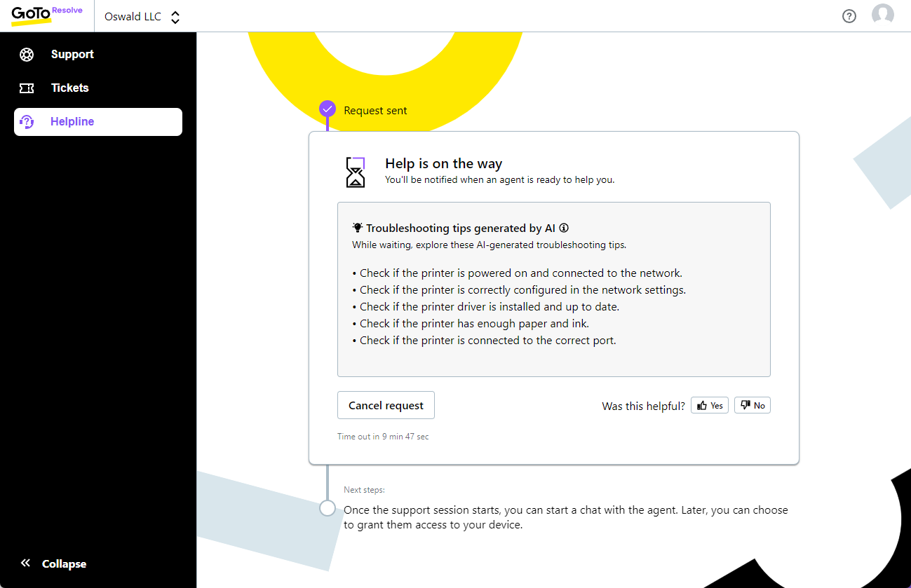The image size is (911, 588).
Task: Click the hourglass icon on the help card
Action: 355,171
